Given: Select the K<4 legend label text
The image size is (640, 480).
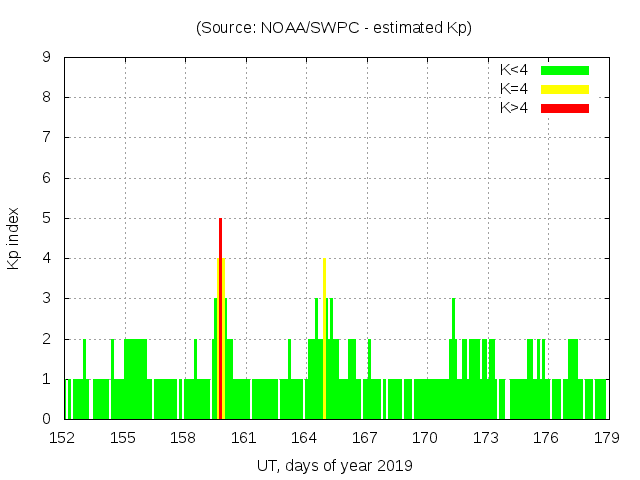Looking at the screenshot, I should point(515,70).
